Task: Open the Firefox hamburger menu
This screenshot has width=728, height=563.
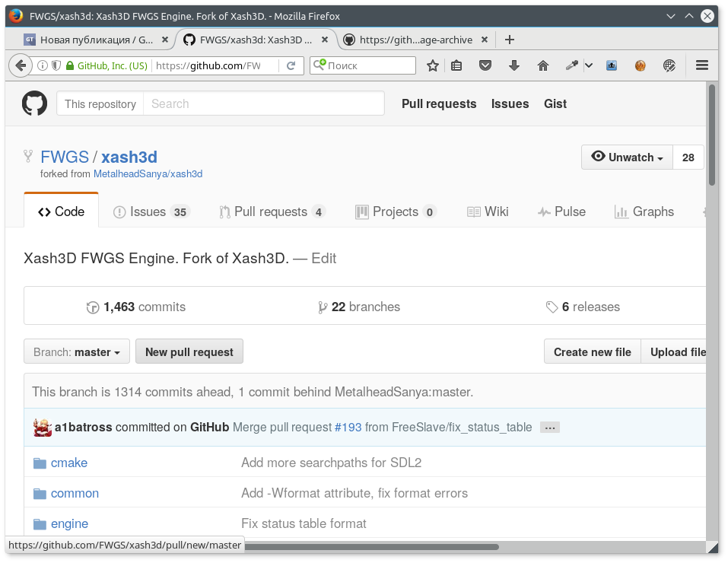Action: pyautogui.click(x=702, y=65)
